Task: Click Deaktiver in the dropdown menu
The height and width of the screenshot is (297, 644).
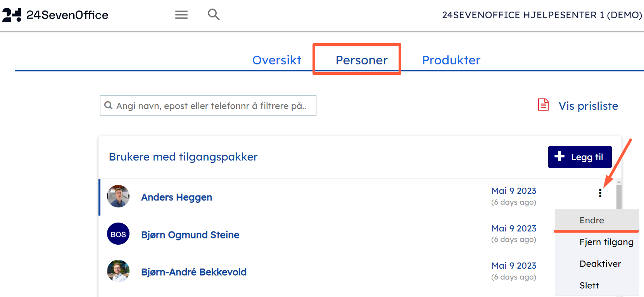Action: coord(600,264)
